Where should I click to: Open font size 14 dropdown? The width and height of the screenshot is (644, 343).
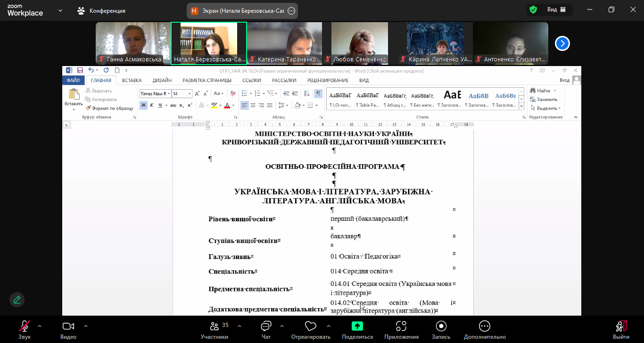(190, 93)
